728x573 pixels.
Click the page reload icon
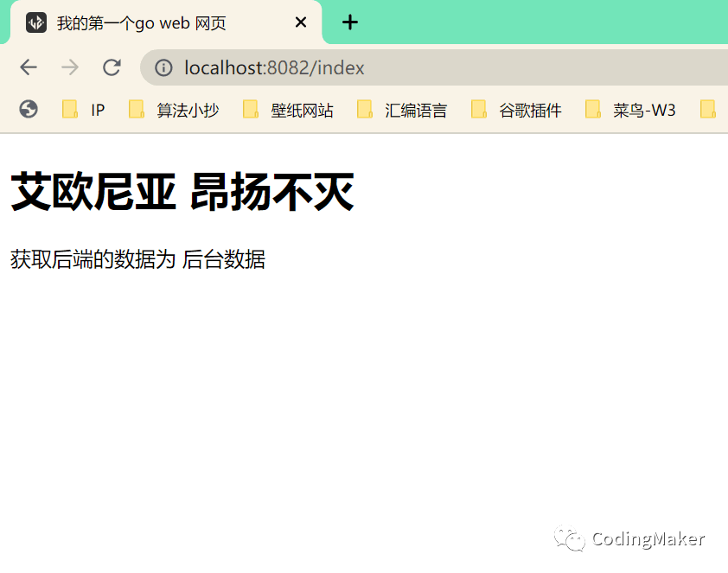[x=112, y=67]
